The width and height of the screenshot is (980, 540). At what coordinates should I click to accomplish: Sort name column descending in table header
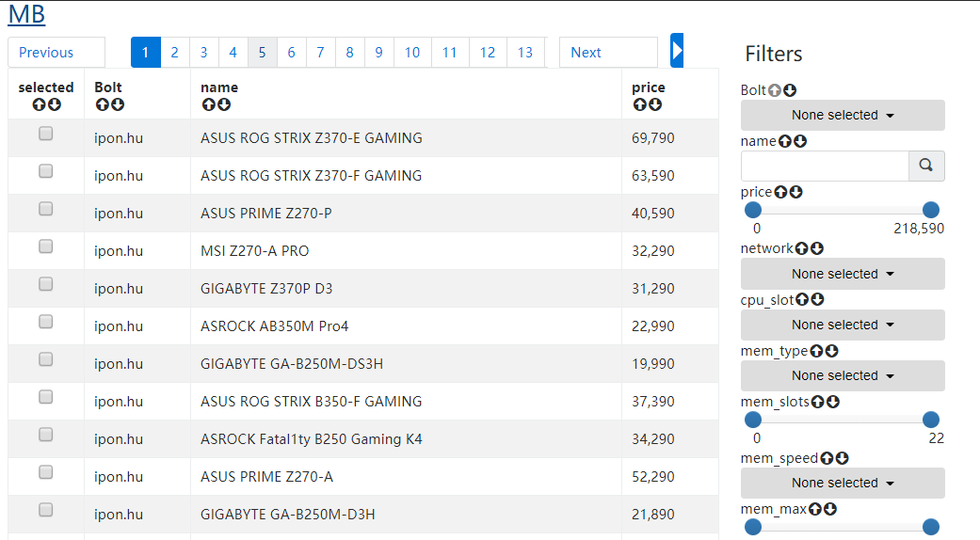coord(224,104)
